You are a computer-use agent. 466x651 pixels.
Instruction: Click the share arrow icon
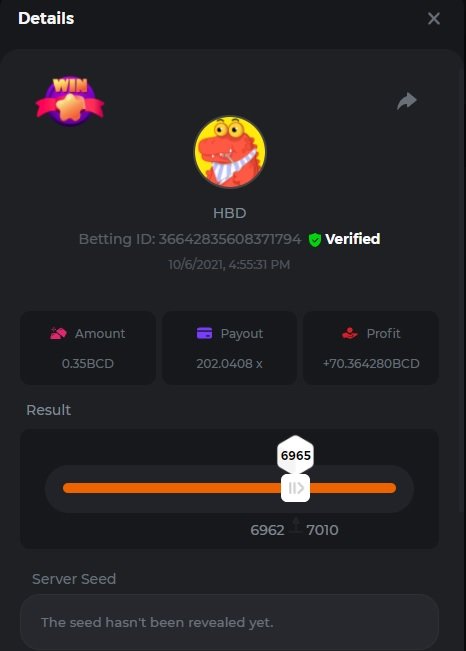pos(407,100)
